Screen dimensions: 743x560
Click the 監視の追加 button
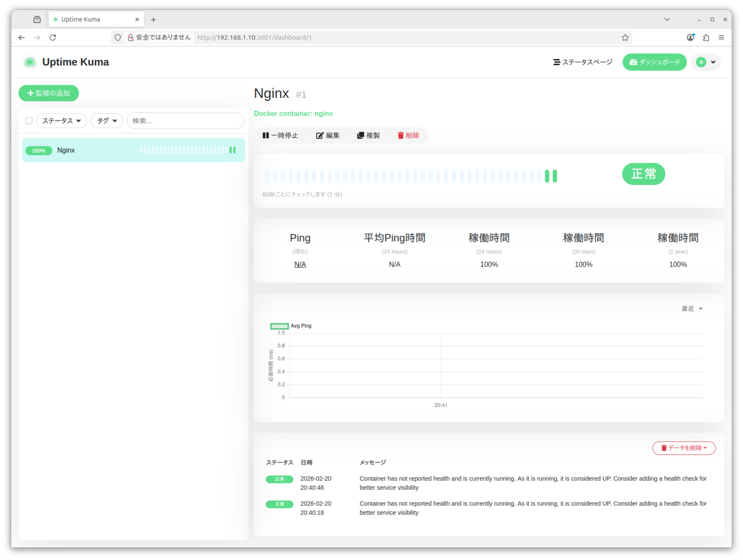(x=49, y=93)
